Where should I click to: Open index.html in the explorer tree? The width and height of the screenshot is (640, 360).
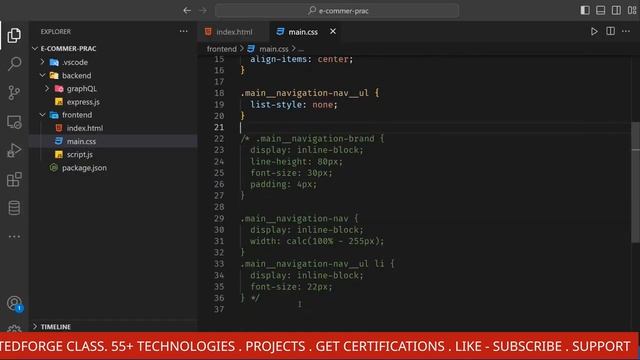click(84, 128)
